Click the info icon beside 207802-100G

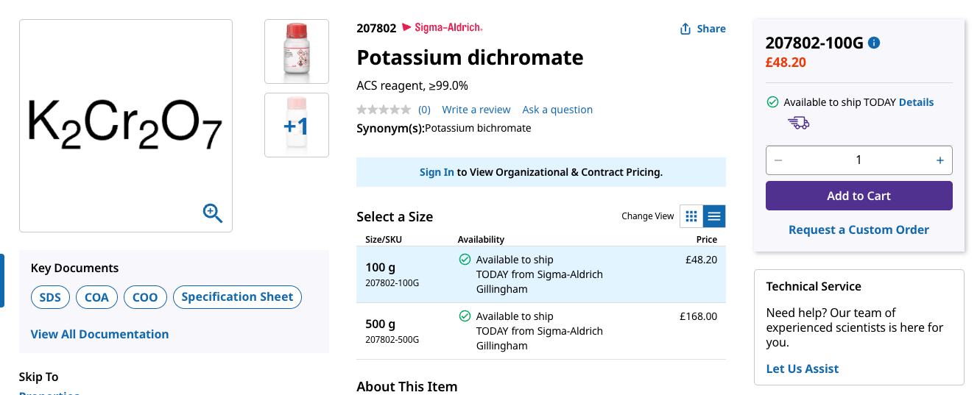click(874, 43)
